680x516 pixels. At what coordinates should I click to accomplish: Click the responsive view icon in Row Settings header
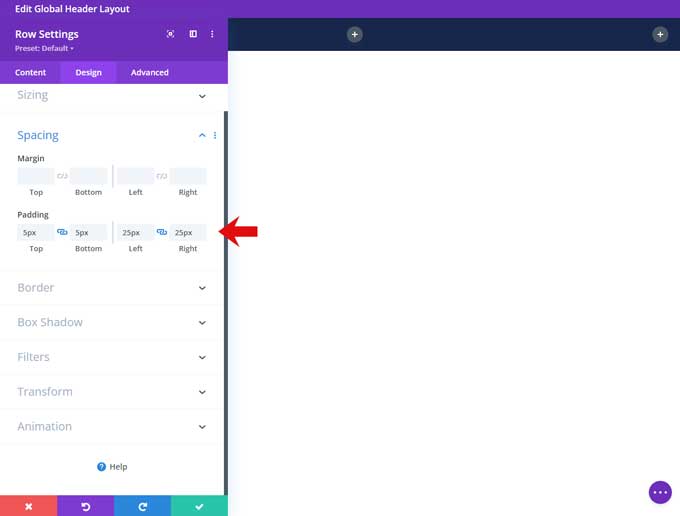pyautogui.click(x=170, y=34)
